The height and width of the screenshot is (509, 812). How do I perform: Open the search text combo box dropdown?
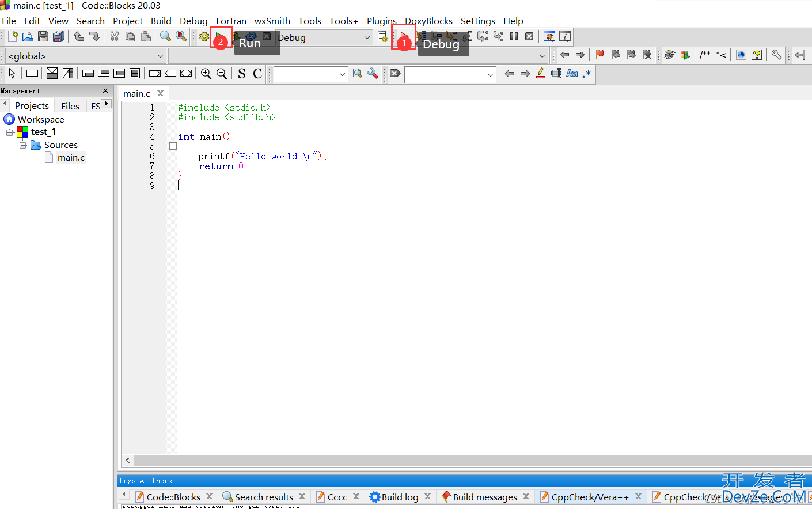pos(342,74)
